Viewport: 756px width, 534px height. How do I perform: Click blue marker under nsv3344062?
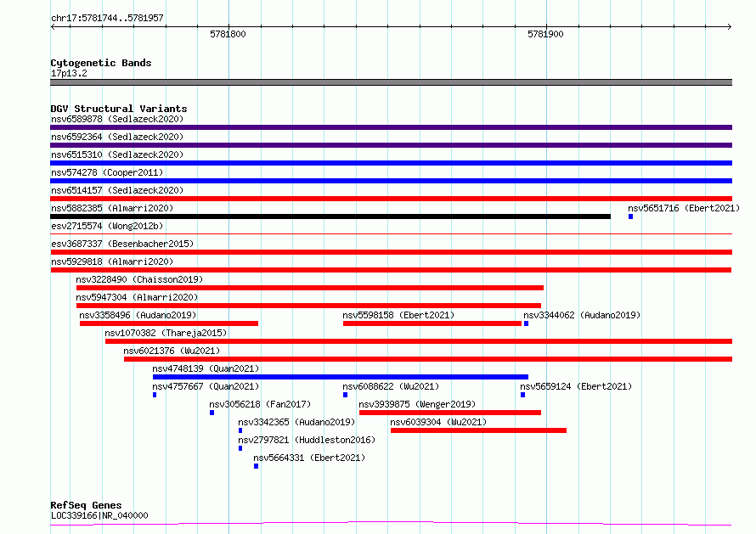[x=526, y=323]
